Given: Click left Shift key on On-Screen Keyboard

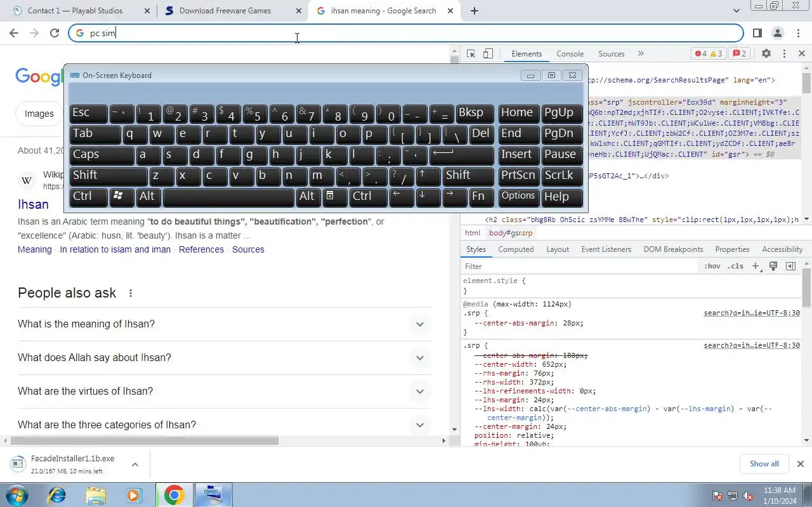Looking at the screenshot, I should point(108,176).
